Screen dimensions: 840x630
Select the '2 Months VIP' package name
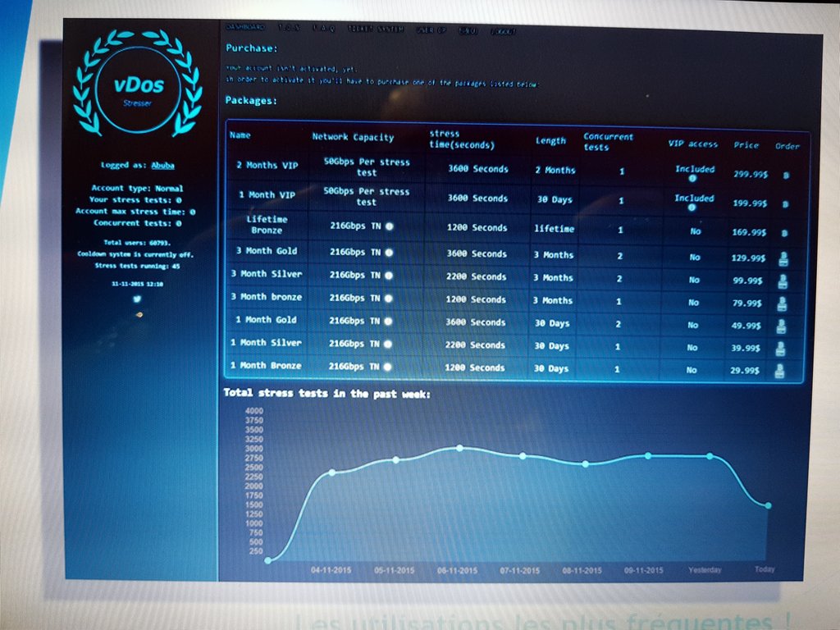pos(267,166)
